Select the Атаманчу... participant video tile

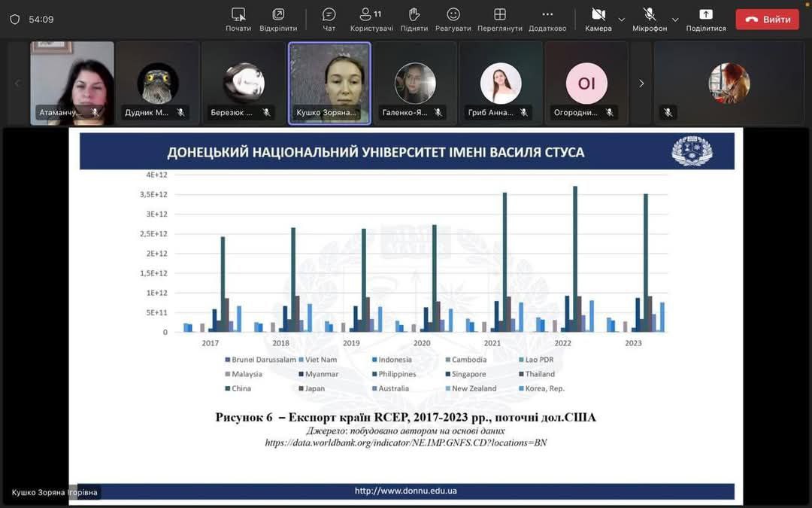[x=72, y=84]
